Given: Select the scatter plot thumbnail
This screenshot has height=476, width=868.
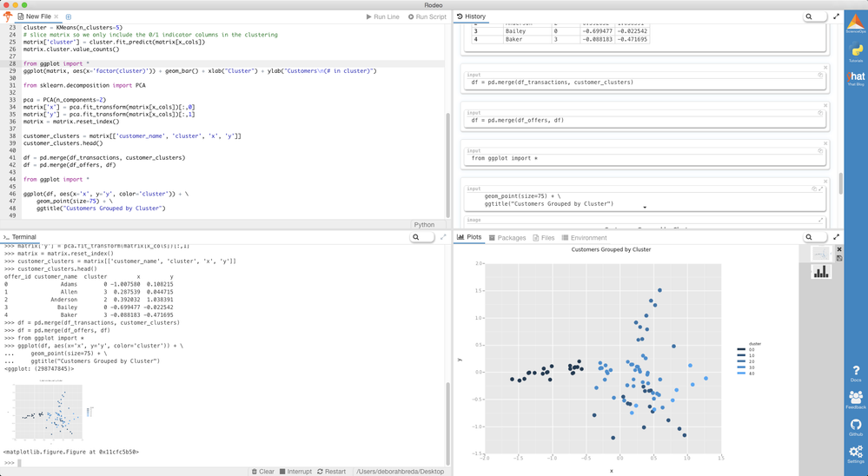Looking at the screenshot, I should point(821,253).
